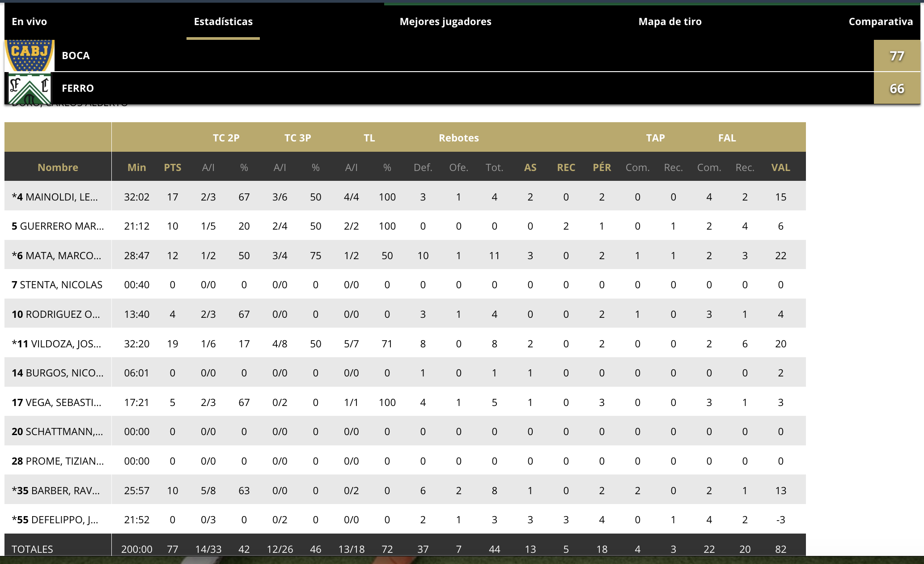Click the Nombre column header

58,167
